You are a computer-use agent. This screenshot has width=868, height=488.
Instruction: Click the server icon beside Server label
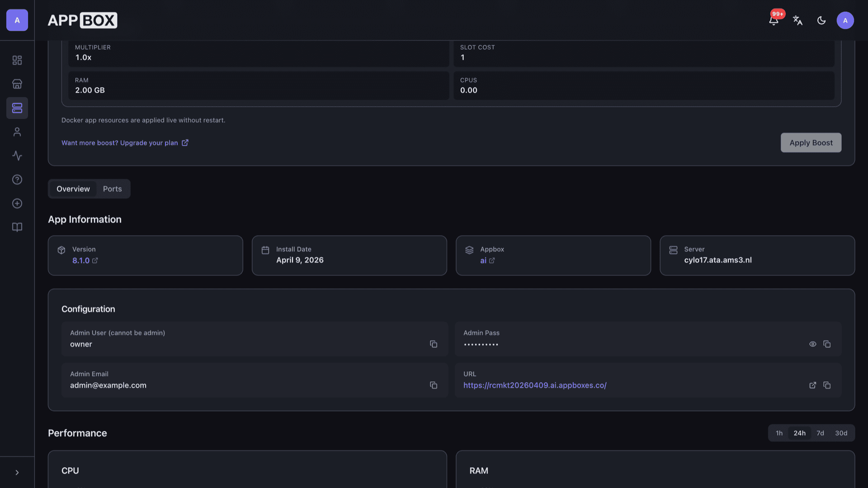pyautogui.click(x=673, y=250)
